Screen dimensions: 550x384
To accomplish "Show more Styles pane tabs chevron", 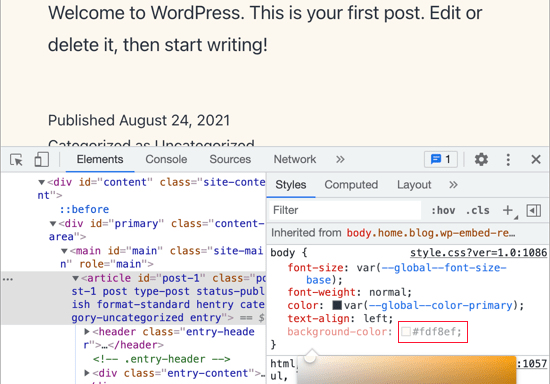I will click(x=453, y=185).
